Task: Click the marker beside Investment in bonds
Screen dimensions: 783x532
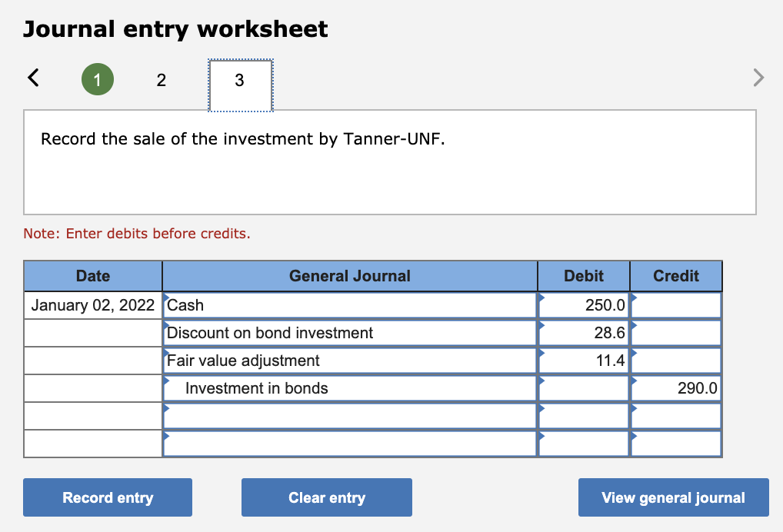Action: 165,382
